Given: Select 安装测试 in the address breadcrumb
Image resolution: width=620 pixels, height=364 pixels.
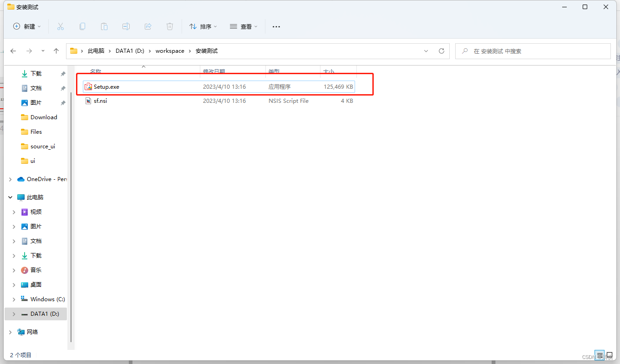Looking at the screenshot, I should [x=207, y=51].
